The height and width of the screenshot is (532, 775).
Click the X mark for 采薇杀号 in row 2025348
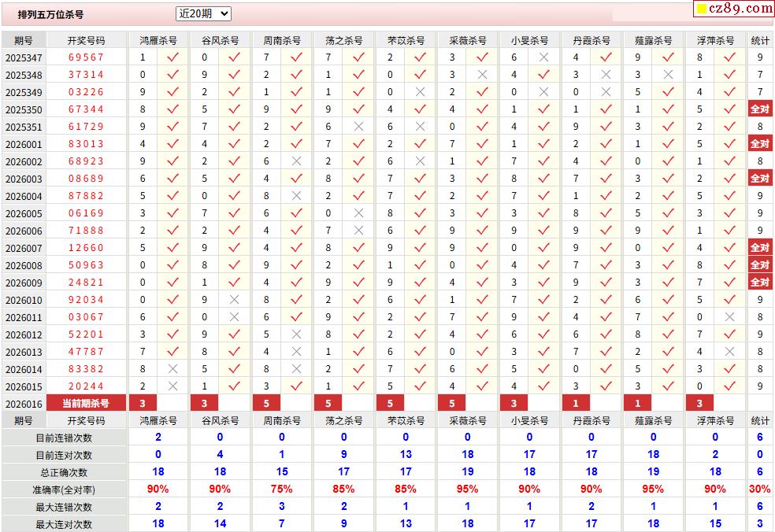482,75
